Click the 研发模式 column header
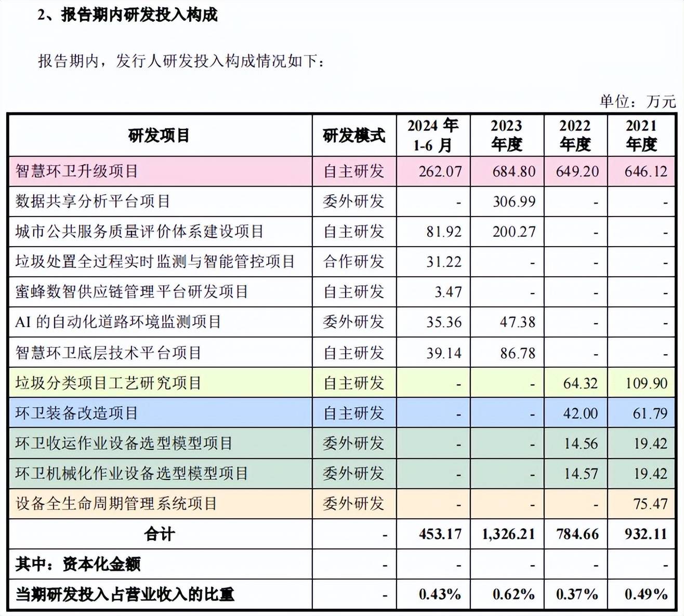684x616 pixels. [x=354, y=136]
